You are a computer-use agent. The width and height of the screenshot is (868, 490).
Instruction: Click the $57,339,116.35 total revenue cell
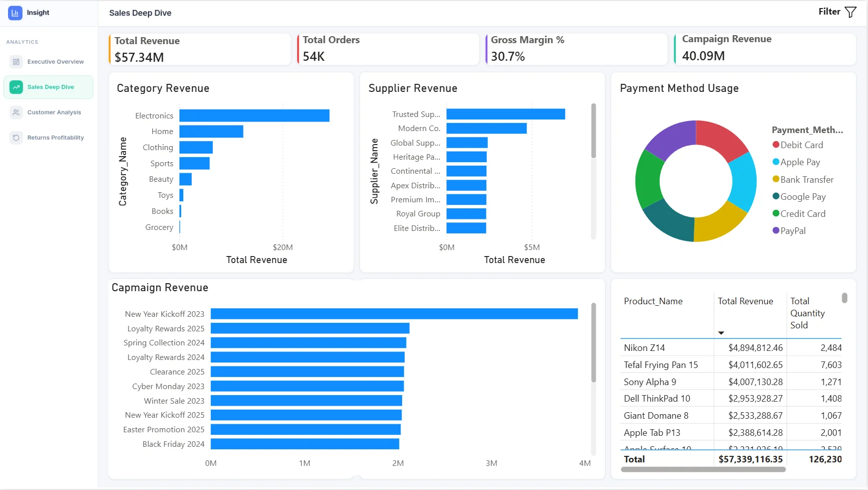coord(750,459)
